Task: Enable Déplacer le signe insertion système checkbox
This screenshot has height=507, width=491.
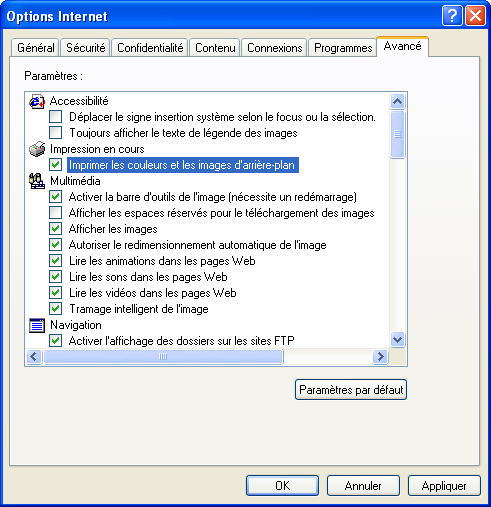Action: (56, 117)
